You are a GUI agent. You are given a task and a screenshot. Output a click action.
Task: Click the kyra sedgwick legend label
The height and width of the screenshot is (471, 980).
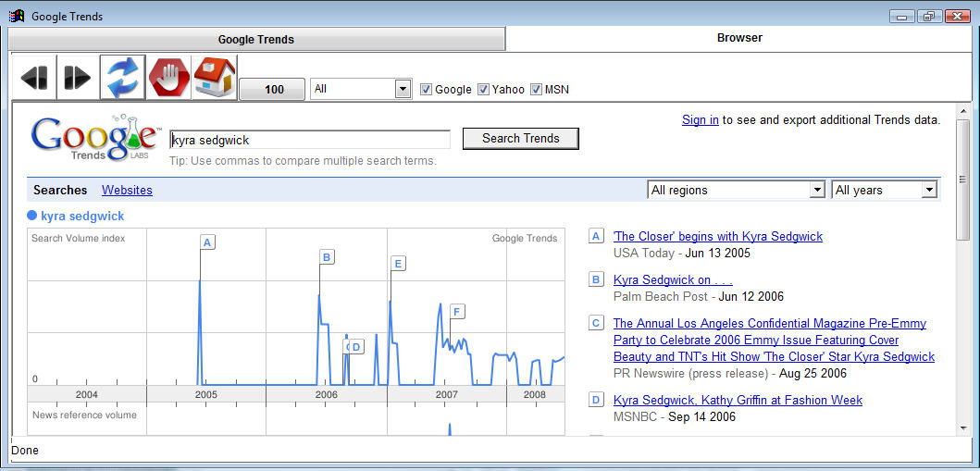point(82,217)
